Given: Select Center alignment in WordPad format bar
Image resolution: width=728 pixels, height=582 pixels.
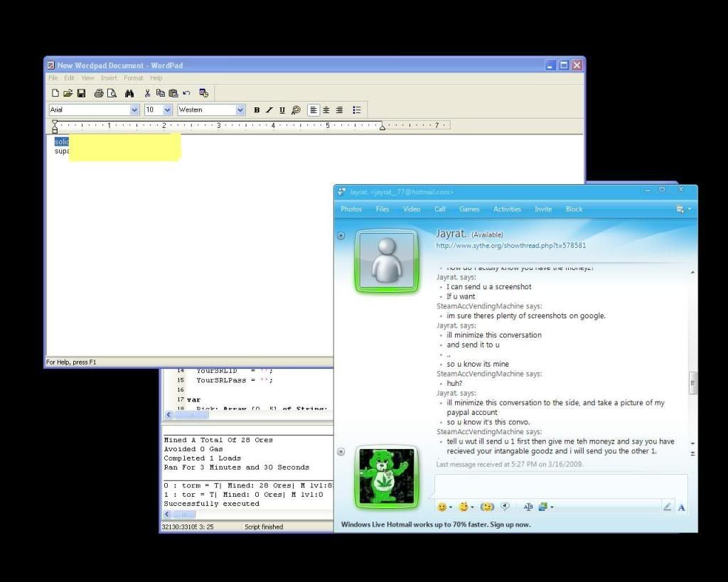Looking at the screenshot, I should coord(326,110).
